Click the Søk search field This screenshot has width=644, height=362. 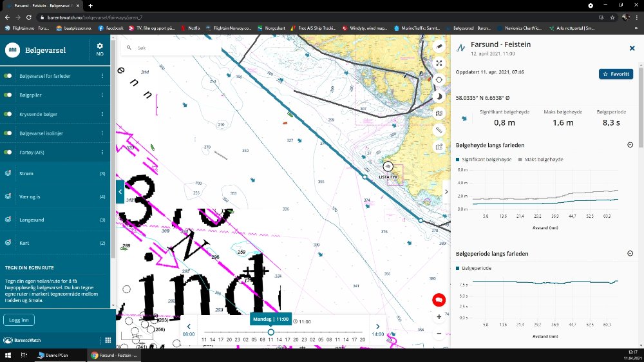171,48
